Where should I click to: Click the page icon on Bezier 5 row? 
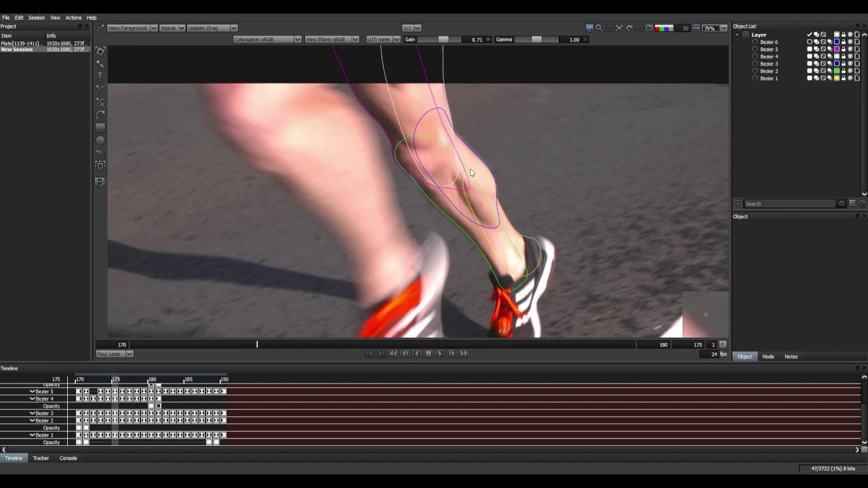(857, 49)
